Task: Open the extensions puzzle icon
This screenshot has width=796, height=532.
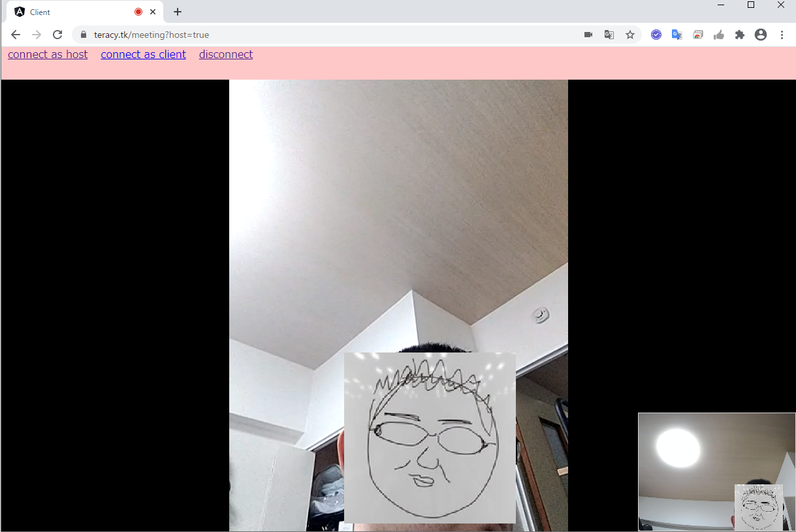Action: pyautogui.click(x=740, y=34)
